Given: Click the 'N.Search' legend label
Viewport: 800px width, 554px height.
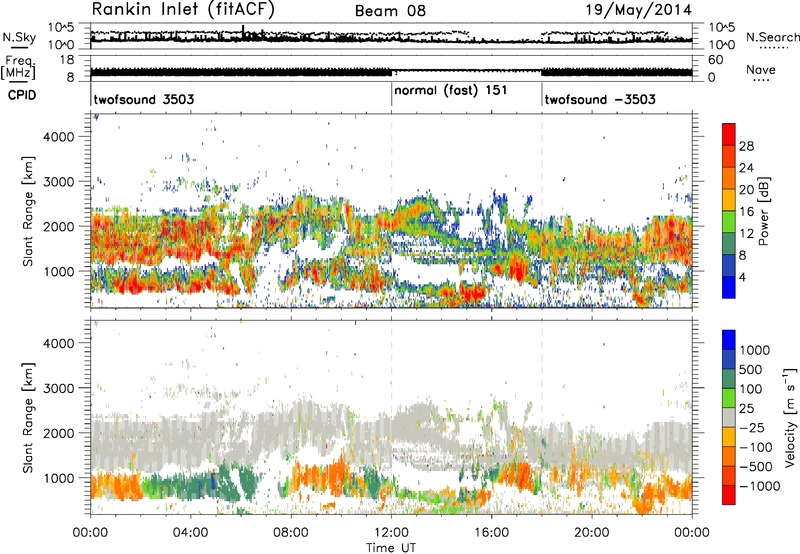Looking at the screenshot, I should tap(772, 37).
